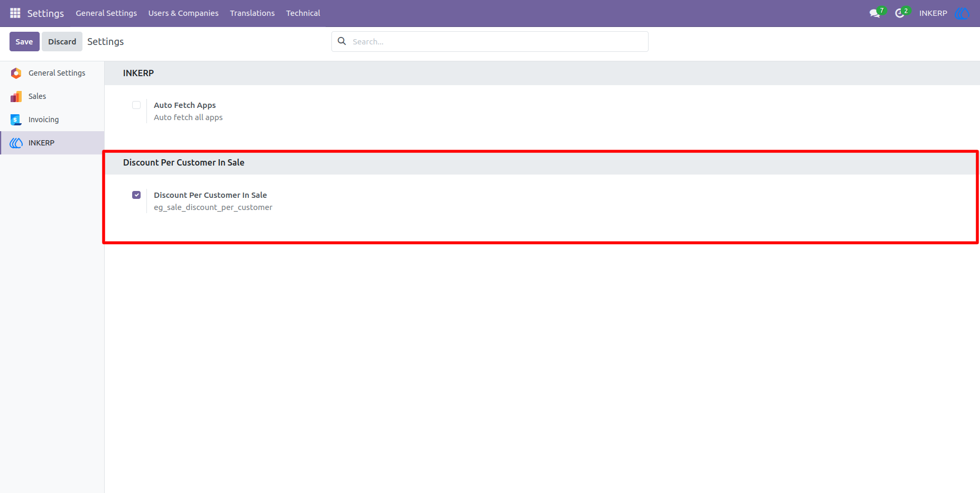Click the 'eg_sale_discount_per_customer' text

click(x=213, y=207)
